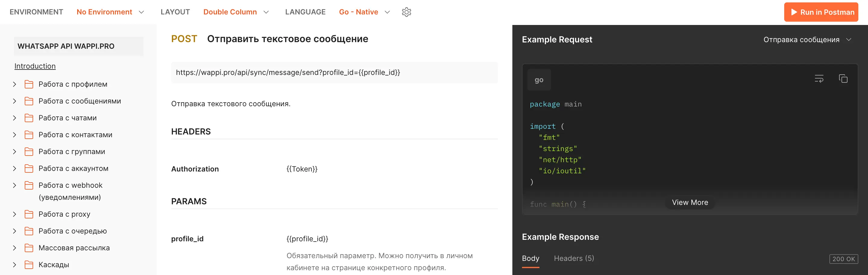The image size is (868, 275).
Task: Open Работа с proxy in sidebar
Action: [x=64, y=214]
